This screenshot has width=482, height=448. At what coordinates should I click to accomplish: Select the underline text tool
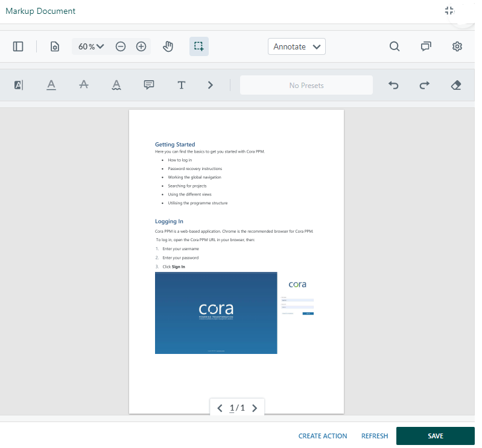[x=51, y=85]
